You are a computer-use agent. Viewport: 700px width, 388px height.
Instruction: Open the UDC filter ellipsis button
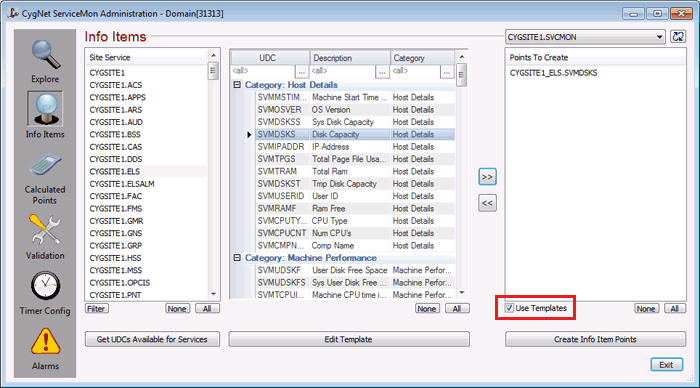coord(301,71)
